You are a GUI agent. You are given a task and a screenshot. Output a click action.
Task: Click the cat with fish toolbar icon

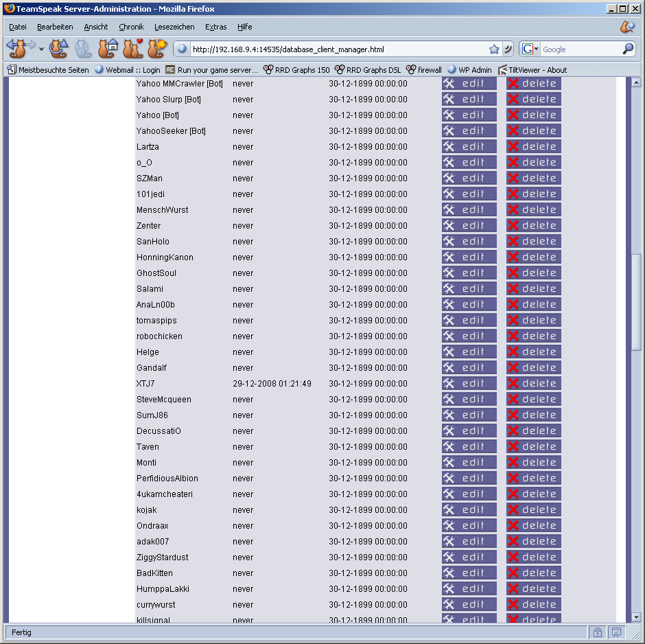tap(157, 49)
